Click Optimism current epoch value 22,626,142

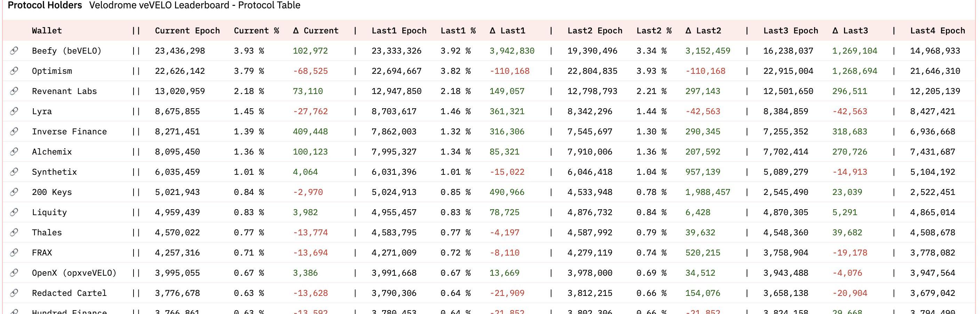pos(180,71)
